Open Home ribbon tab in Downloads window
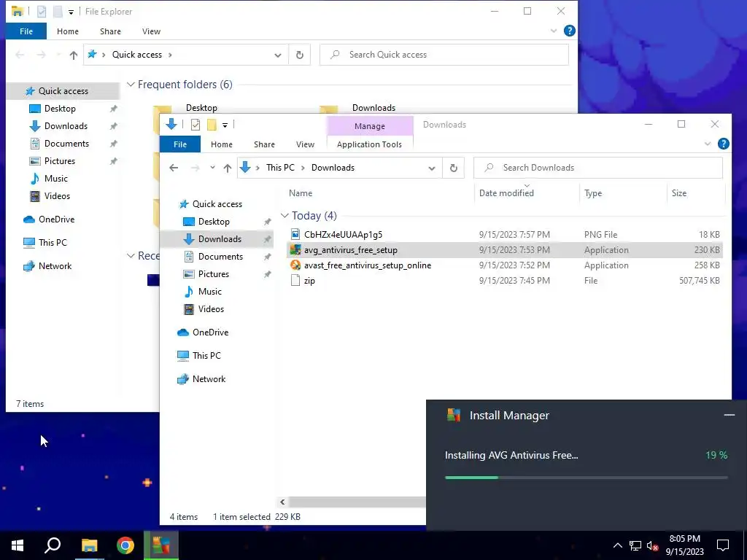 [222, 144]
